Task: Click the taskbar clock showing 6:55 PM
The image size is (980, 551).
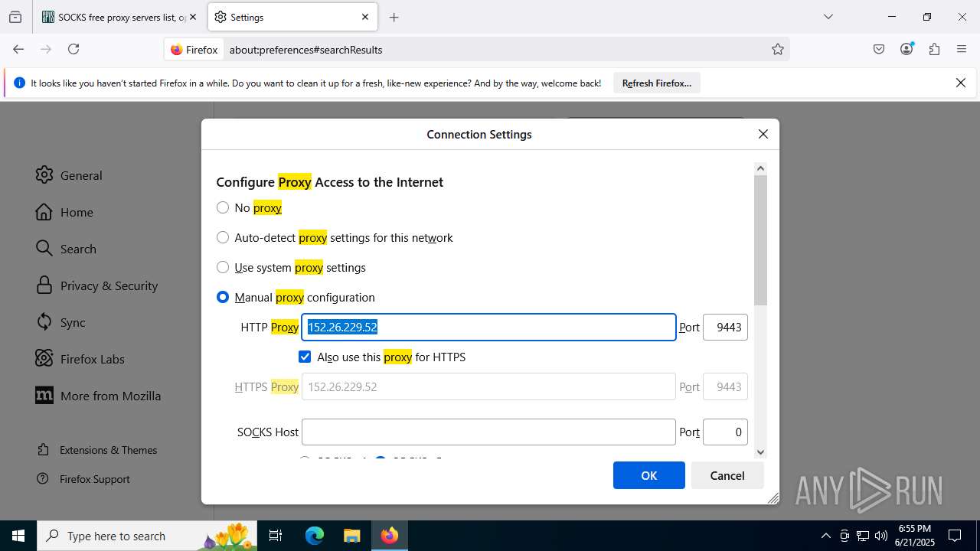Action: pos(914,536)
